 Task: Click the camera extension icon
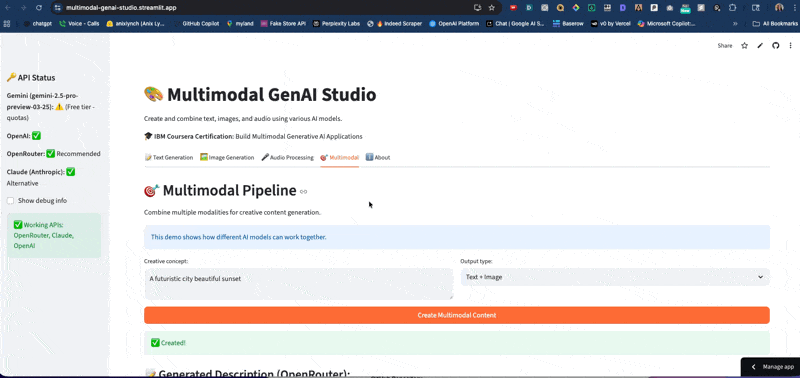coord(669,8)
